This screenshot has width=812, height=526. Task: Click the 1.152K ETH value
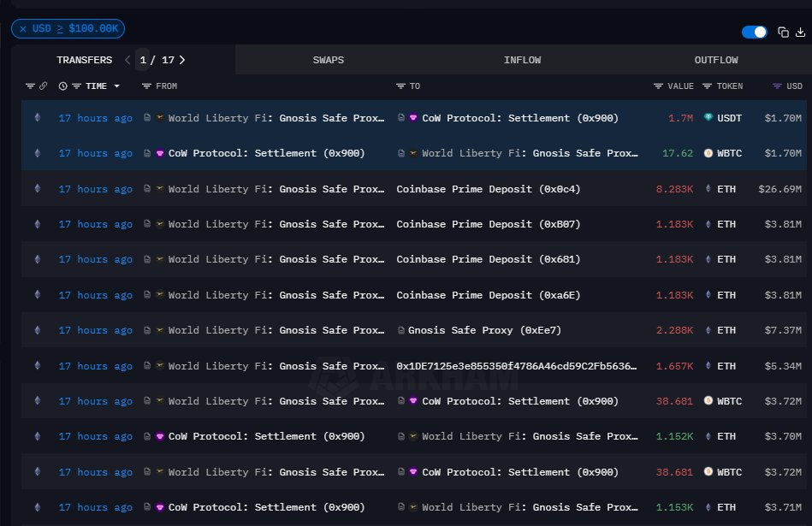pyautogui.click(x=674, y=436)
